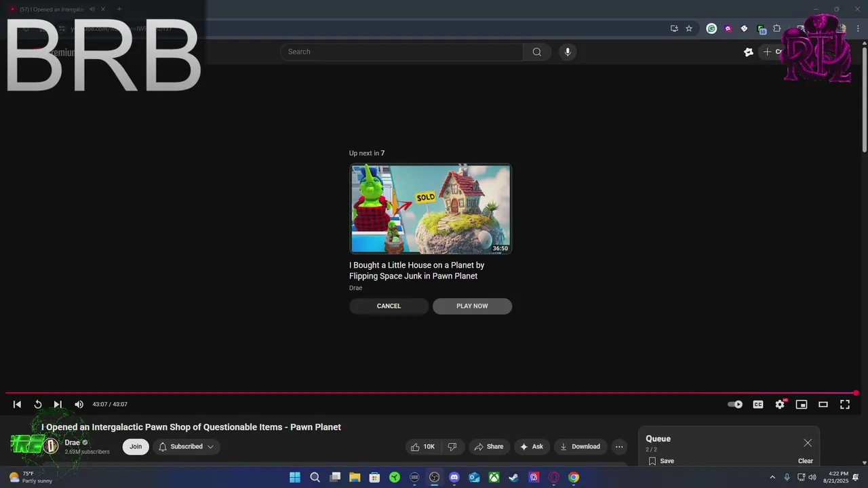868x488 pixels.
Task: Open the YouTube star icon next to Create
Action: (749, 52)
